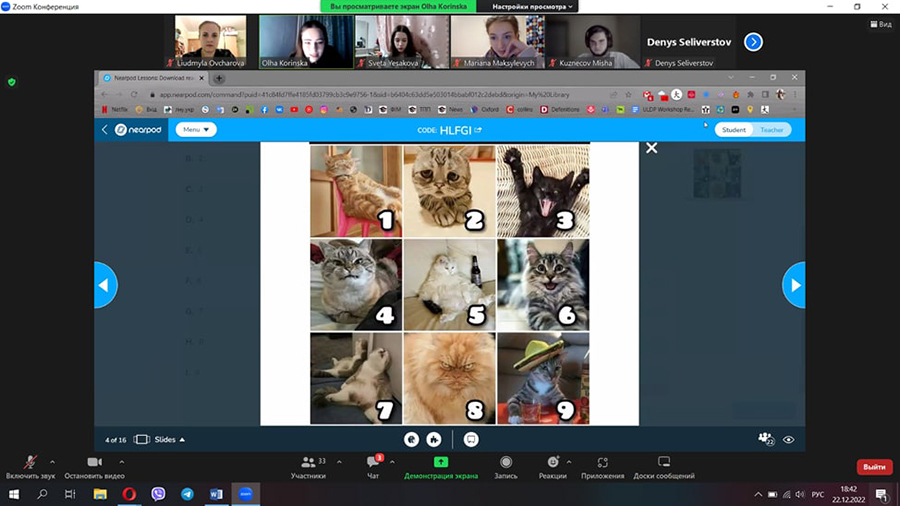Select Sveta Yesakova's video thumbnail
Screen dimensions: 900x506
point(401,42)
